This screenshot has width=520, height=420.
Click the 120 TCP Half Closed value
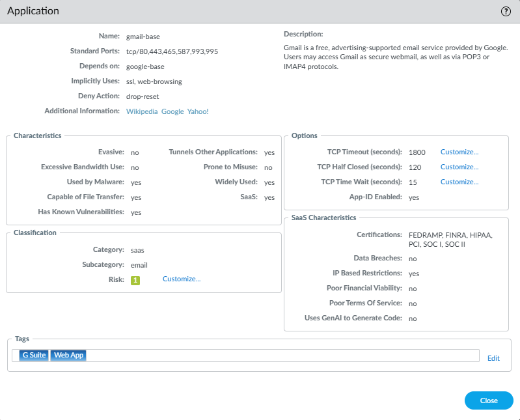(x=415, y=167)
